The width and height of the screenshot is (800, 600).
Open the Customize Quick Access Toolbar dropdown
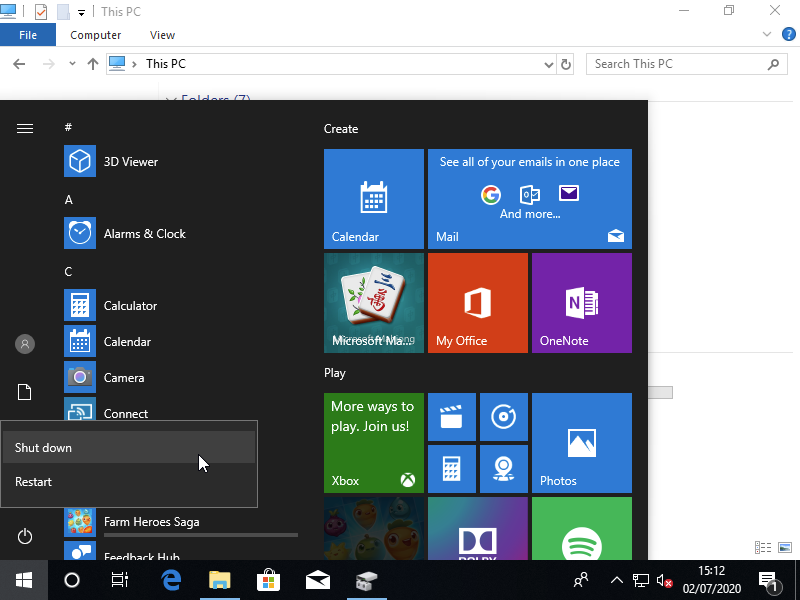coord(81,12)
